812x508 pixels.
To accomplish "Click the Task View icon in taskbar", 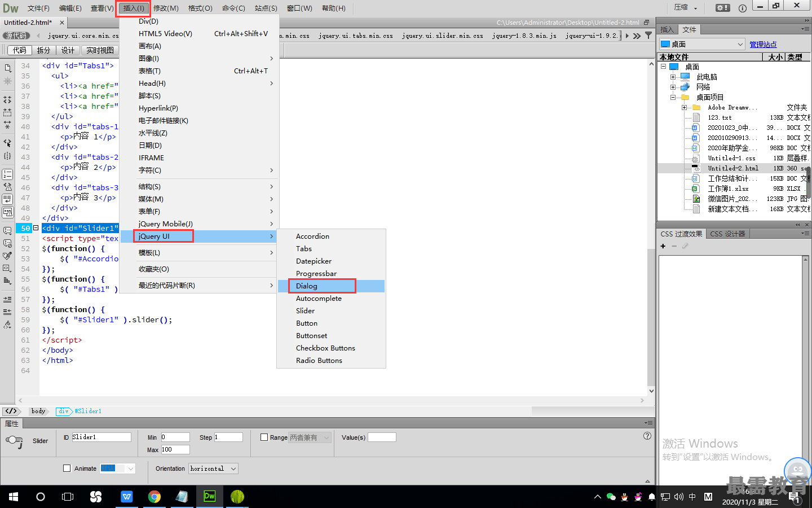I will point(68,497).
